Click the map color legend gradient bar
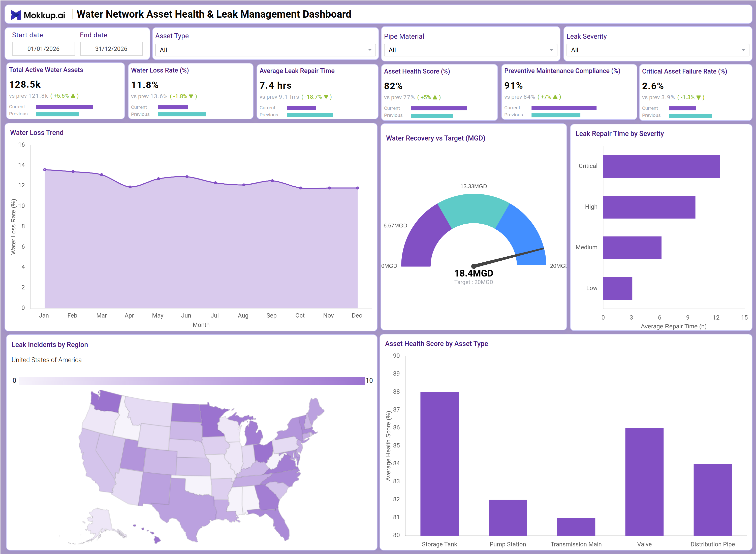756x554 pixels. tap(192, 381)
